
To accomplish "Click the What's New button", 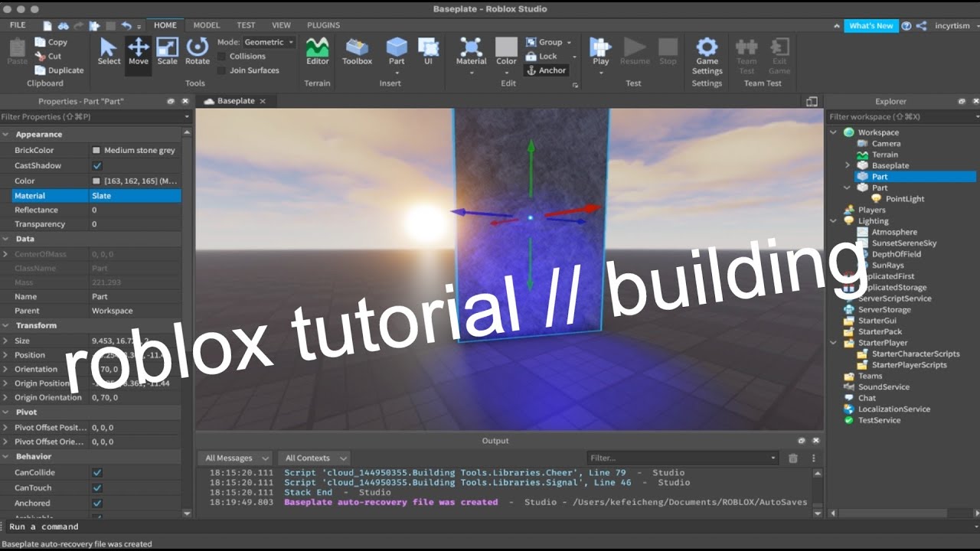I will tap(871, 26).
